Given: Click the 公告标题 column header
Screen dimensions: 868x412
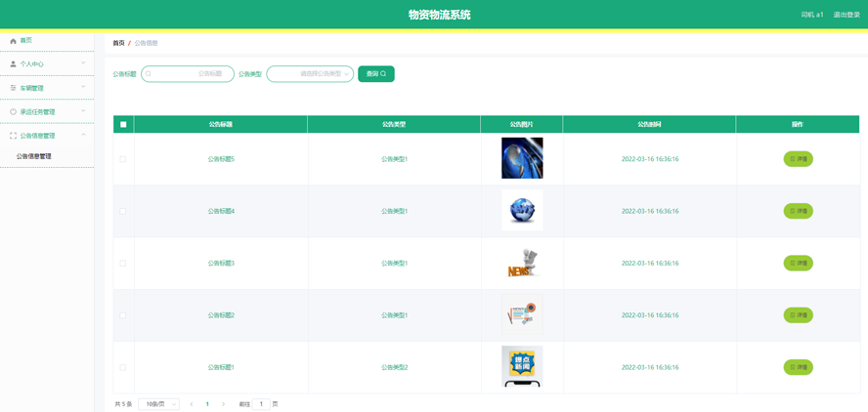Looking at the screenshot, I should click(x=220, y=124).
